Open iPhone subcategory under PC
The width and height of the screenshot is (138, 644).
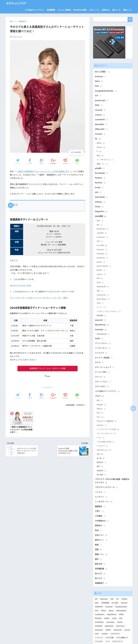99,147
